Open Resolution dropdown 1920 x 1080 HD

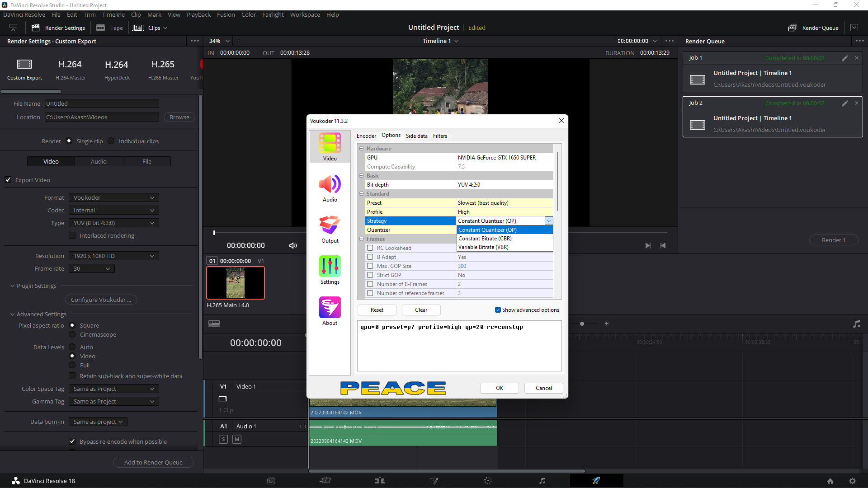[114, 256]
